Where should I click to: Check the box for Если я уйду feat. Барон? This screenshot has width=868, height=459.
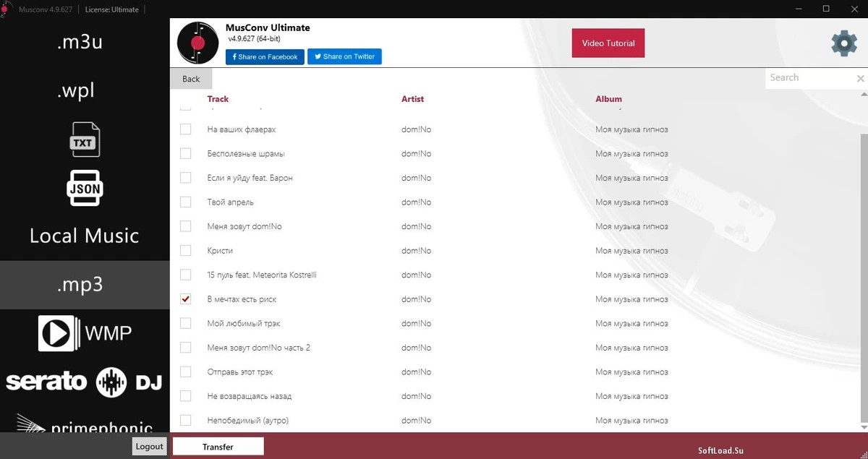(x=186, y=178)
